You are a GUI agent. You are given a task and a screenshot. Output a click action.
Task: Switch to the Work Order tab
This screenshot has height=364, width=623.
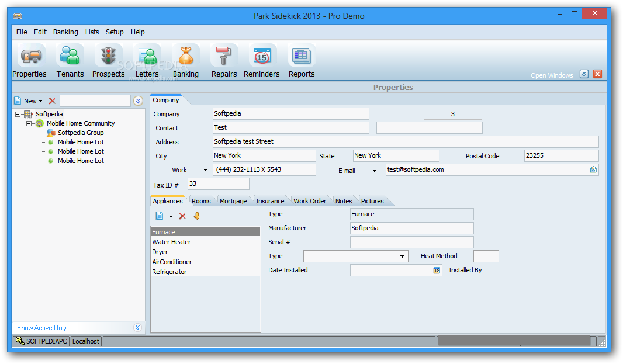click(310, 201)
